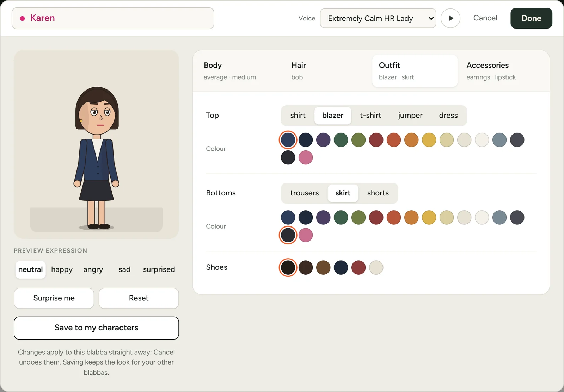Reset the character look

[x=139, y=298]
